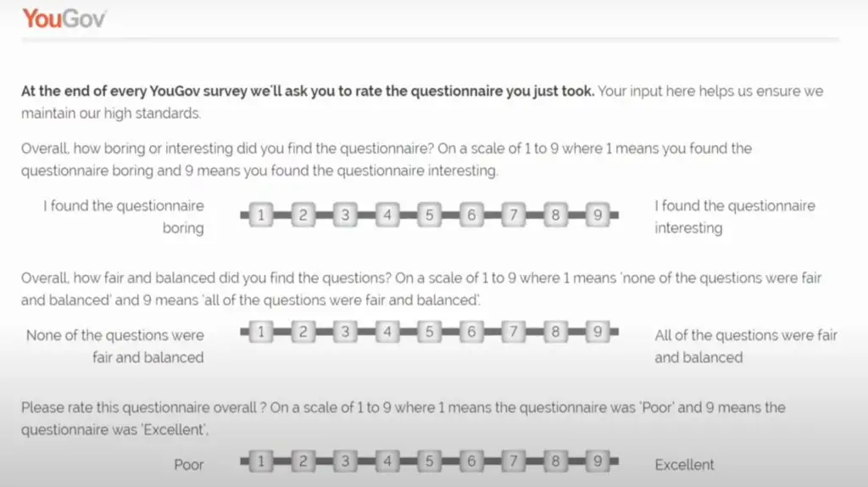
Task: Select 6 on the fair and balanced scale
Action: [471, 332]
